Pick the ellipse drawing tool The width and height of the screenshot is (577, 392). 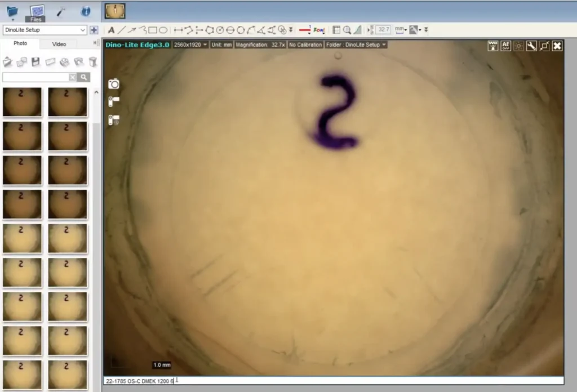click(x=163, y=30)
